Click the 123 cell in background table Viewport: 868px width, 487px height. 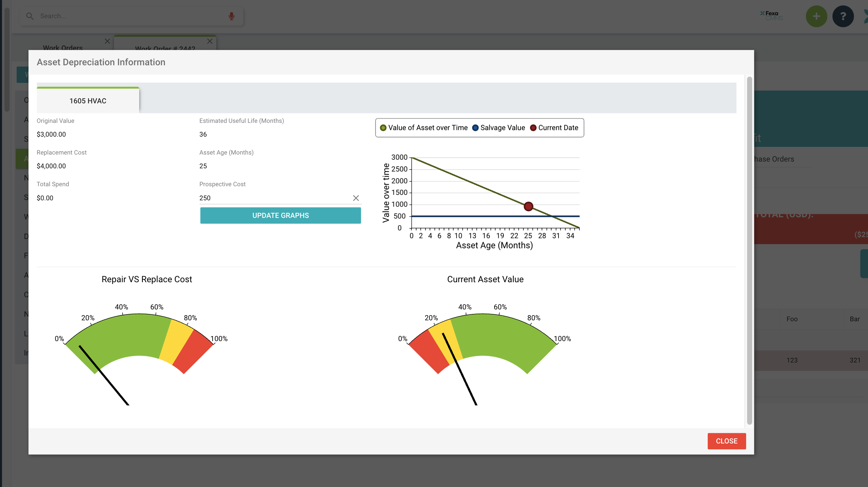coord(792,360)
